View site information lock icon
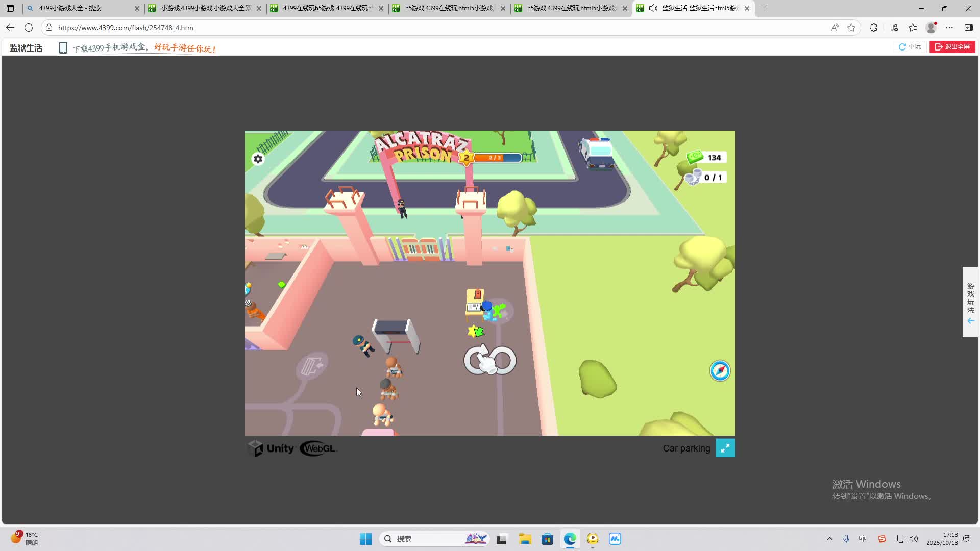980x551 pixels. pyautogui.click(x=49, y=28)
